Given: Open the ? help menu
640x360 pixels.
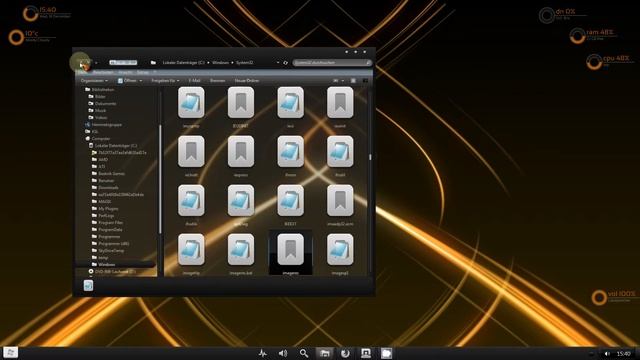Looking at the screenshot, I should [x=155, y=72].
